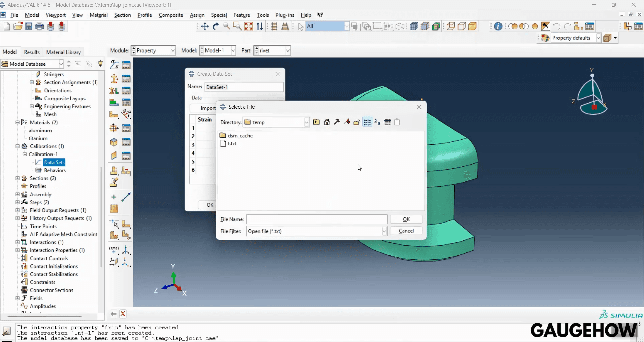The height and width of the screenshot is (342, 644).
Task: Click Cancel in the Select a File dialog
Action: [406, 231]
